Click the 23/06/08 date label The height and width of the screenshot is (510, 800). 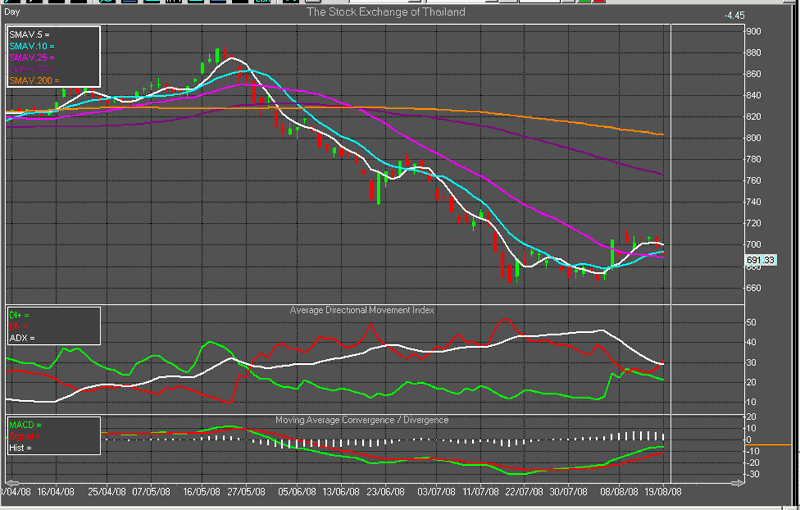(x=386, y=492)
